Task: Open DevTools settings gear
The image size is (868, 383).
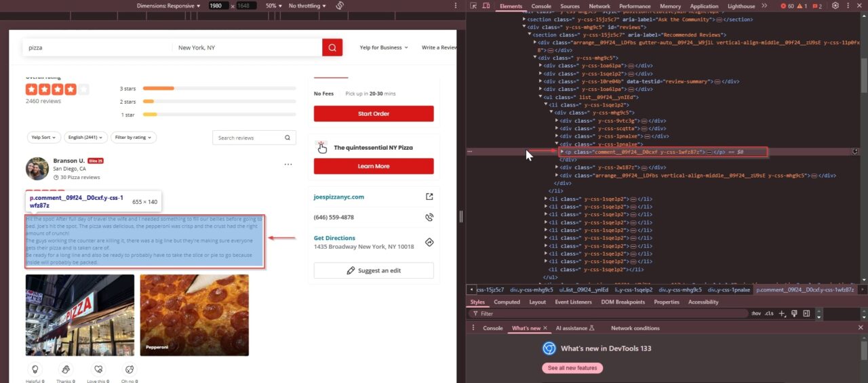Action: coord(835,6)
